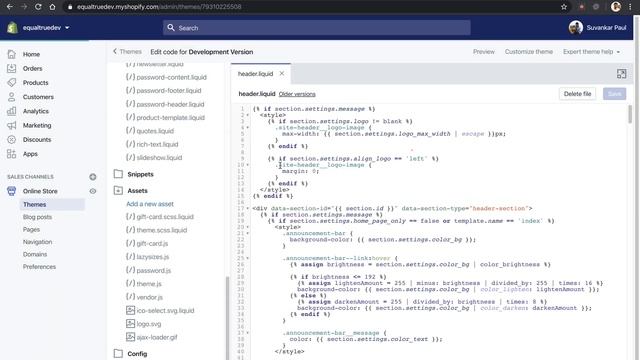Click the browser forward arrow
640x360 pixels.
(24, 7)
